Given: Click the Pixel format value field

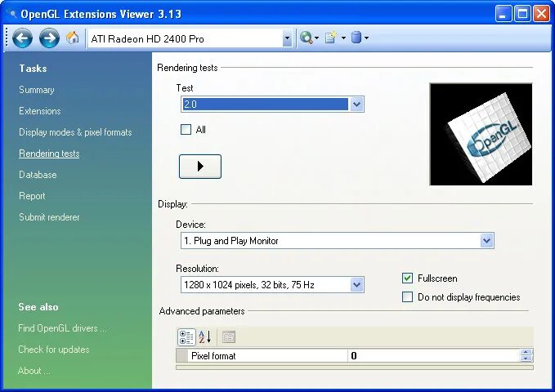Looking at the screenshot, I should (x=434, y=355).
